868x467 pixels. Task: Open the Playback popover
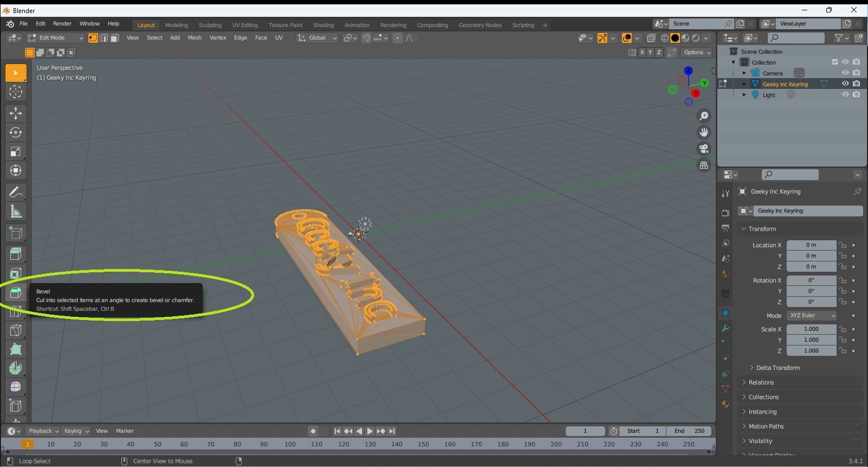43,431
